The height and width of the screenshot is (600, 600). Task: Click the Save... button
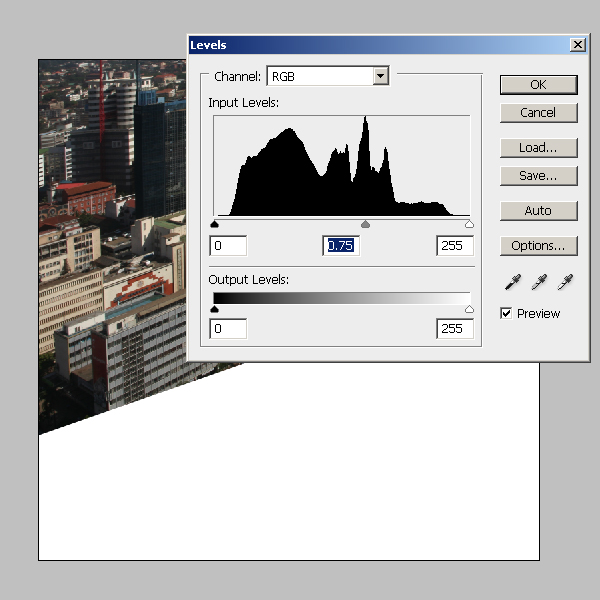coord(538,176)
